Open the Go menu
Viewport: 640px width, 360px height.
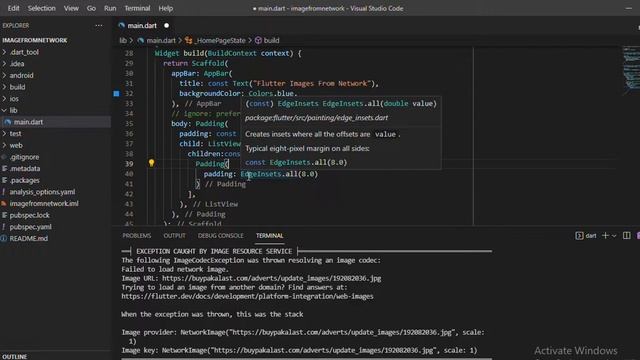[x=91, y=8]
